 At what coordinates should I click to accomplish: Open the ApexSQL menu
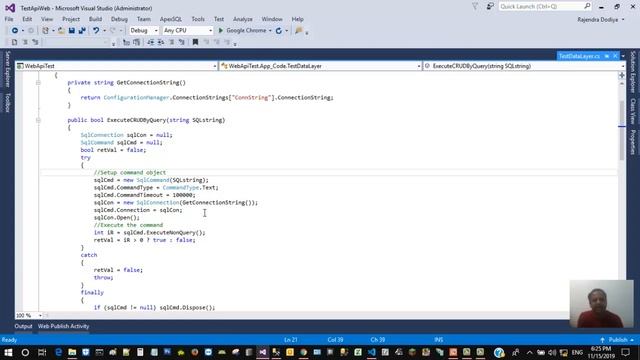[x=171, y=19]
